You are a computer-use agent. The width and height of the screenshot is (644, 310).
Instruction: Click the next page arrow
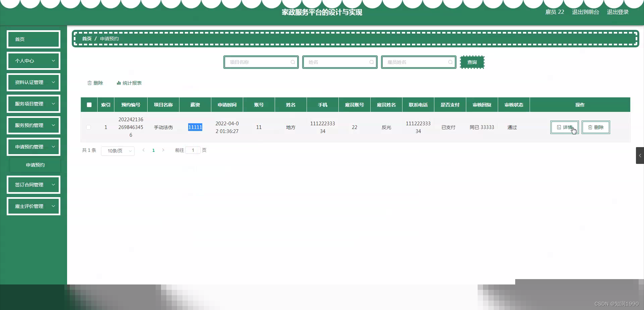[x=163, y=150]
